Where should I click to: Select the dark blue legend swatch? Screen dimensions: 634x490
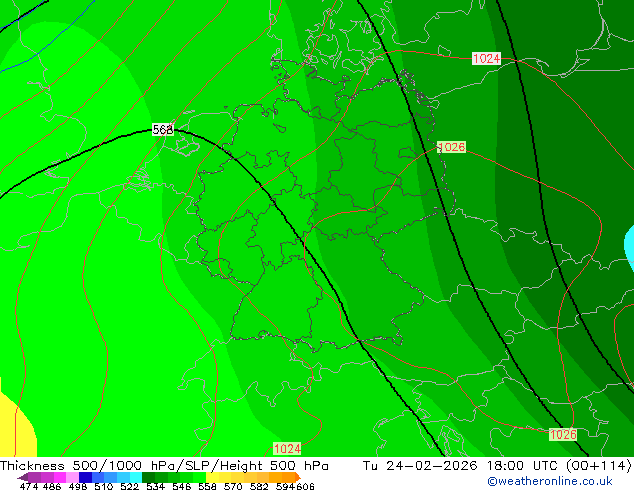point(85,477)
